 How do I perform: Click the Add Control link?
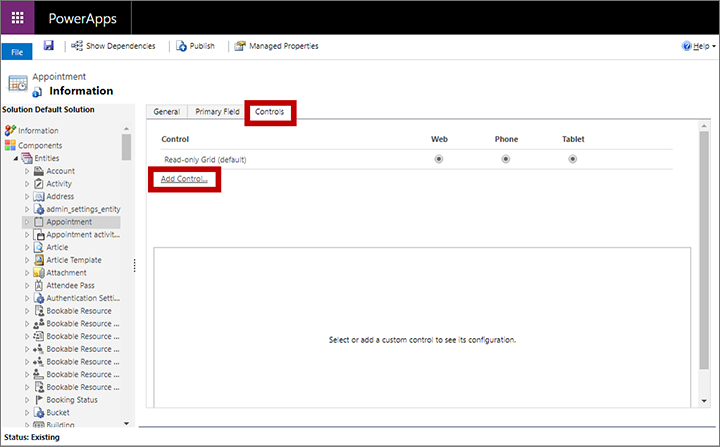(184, 179)
